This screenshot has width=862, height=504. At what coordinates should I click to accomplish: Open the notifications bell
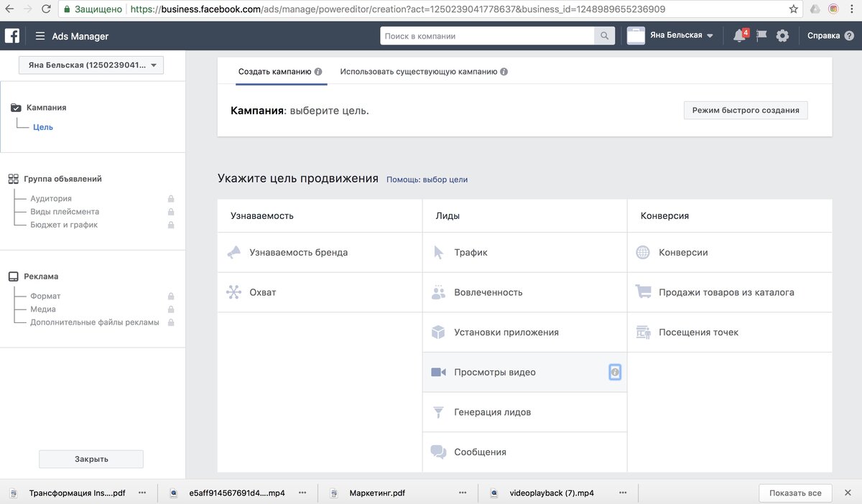point(739,36)
